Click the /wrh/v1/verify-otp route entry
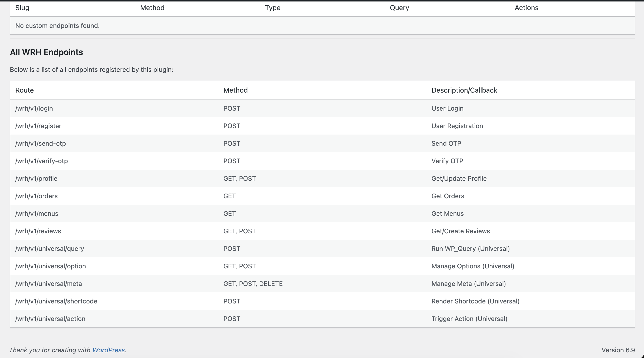Screen dimensions: 644x358 click(x=41, y=161)
